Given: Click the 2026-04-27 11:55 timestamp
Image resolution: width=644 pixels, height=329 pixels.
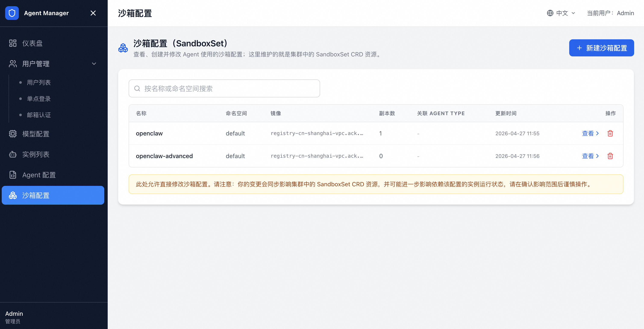Looking at the screenshot, I should [517, 133].
